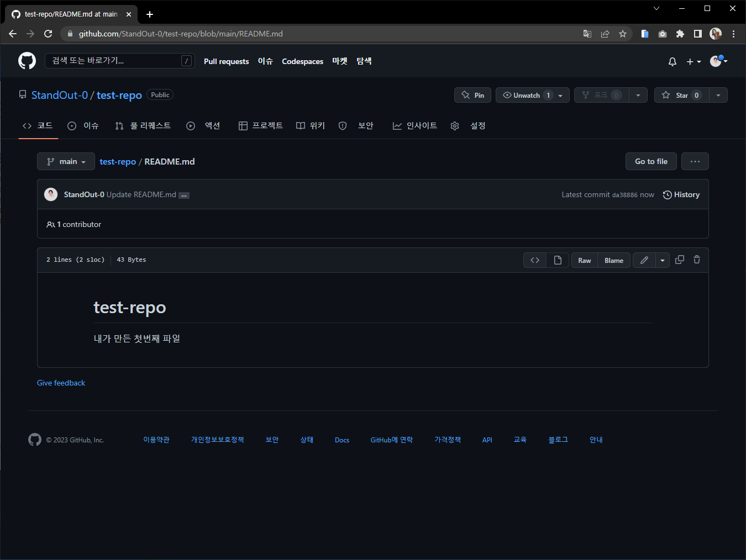Open Codespaces in top navigation
This screenshot has width=746, height=560.
point(302,61)
